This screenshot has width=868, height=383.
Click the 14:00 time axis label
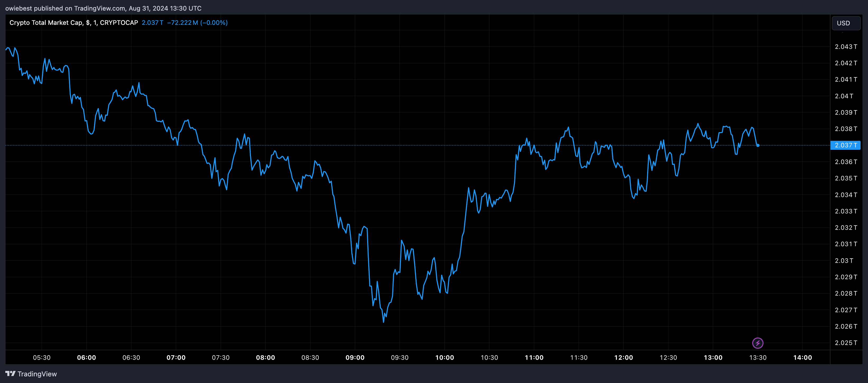[x=802, y=357]
